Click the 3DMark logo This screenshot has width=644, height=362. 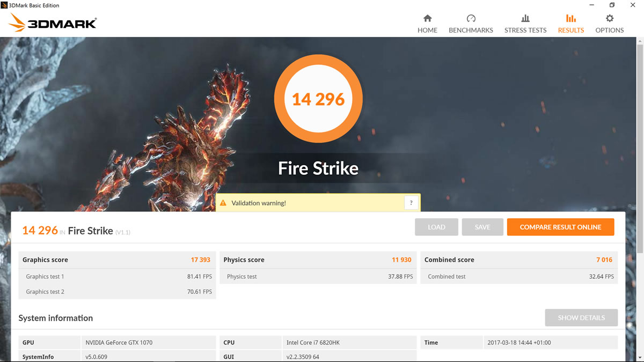click(x=53, y=22)
